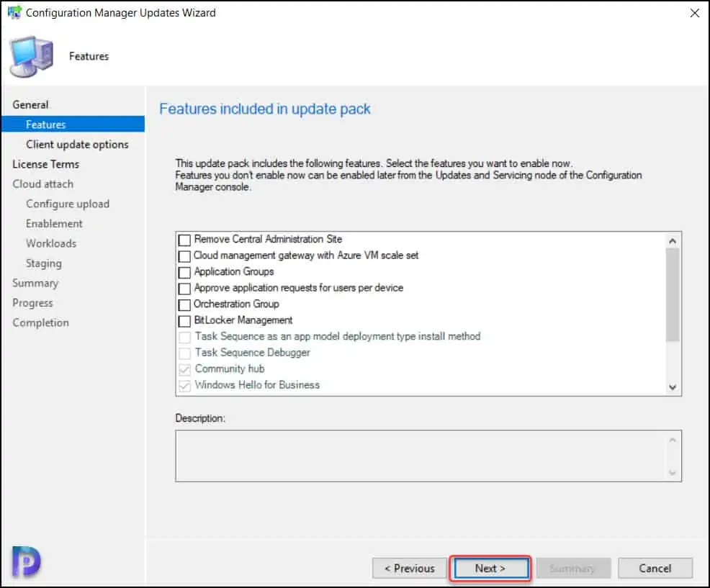
Task: Go to the License Terms step
Action: point(46,164)
